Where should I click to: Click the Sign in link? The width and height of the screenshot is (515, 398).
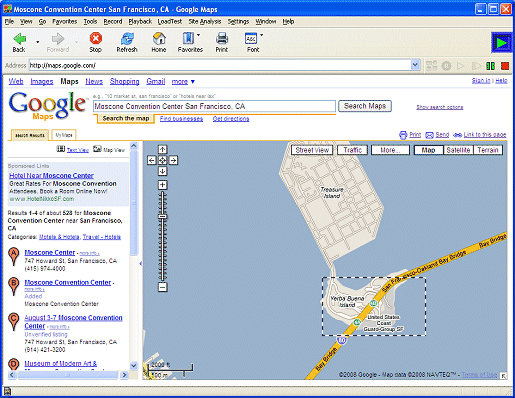click(x=481, y=80)
